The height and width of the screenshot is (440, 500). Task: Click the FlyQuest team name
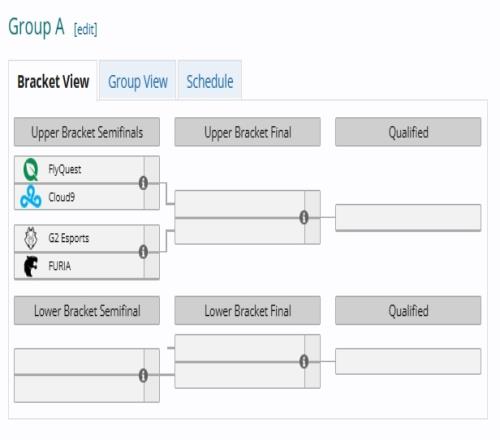pos(65,169)
